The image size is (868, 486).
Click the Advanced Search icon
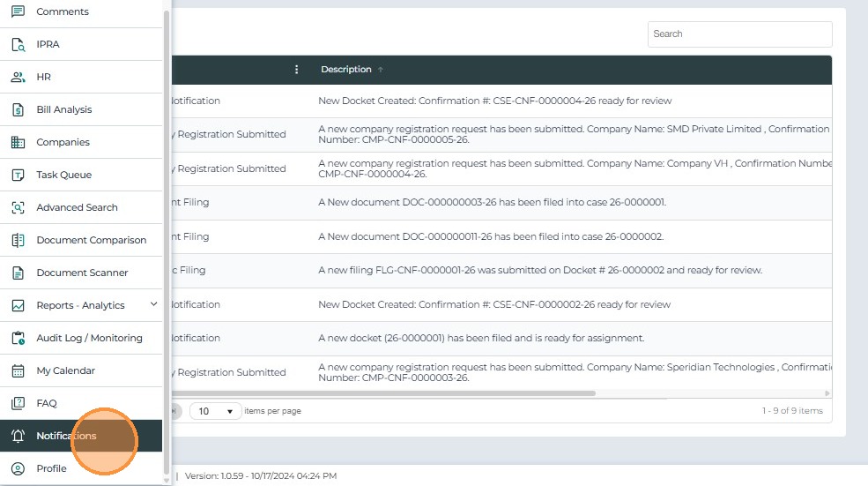click(18, 208)
